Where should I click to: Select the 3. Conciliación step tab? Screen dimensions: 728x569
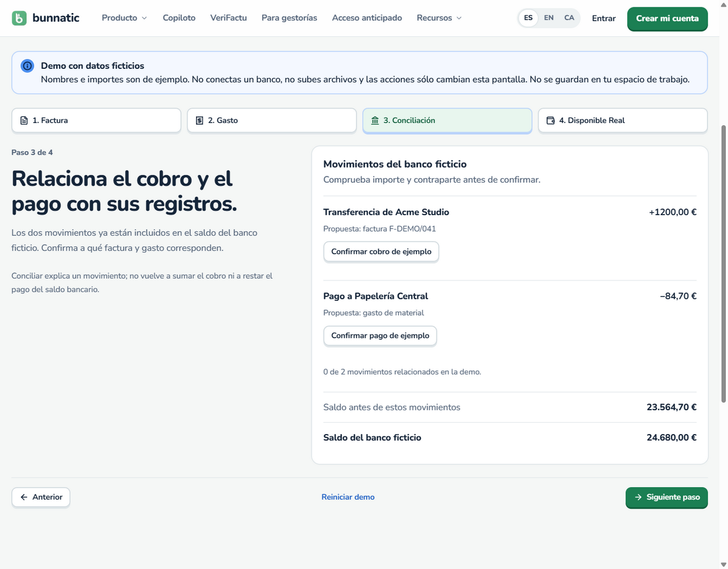click(448, 121)
